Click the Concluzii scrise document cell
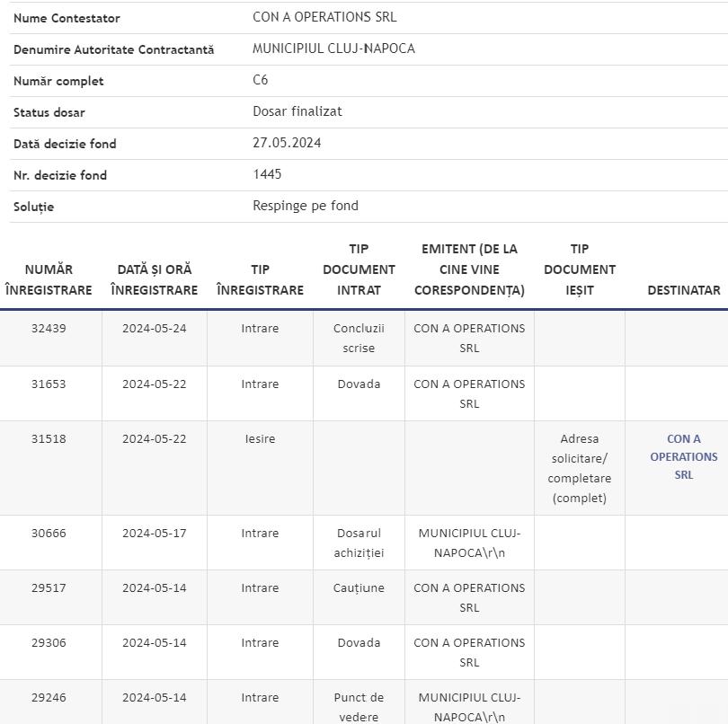 coord(359,338)
